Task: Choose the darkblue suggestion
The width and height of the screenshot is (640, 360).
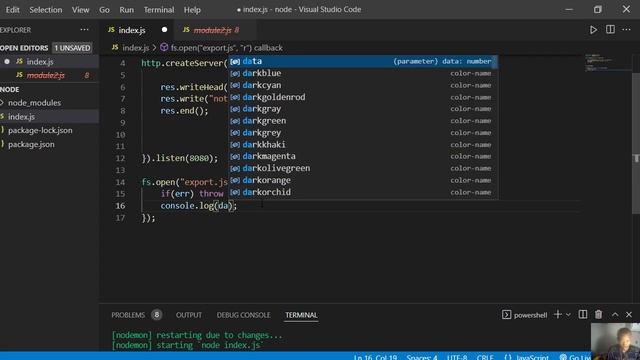Action: [363, 73]
